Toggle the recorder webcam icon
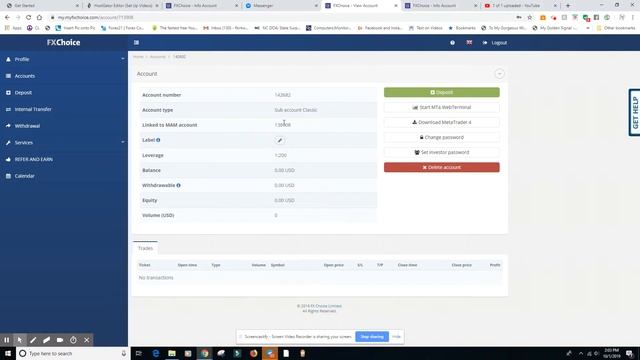Screen dimensions: 640x360 pyautogui.click(x=60, y=340)
